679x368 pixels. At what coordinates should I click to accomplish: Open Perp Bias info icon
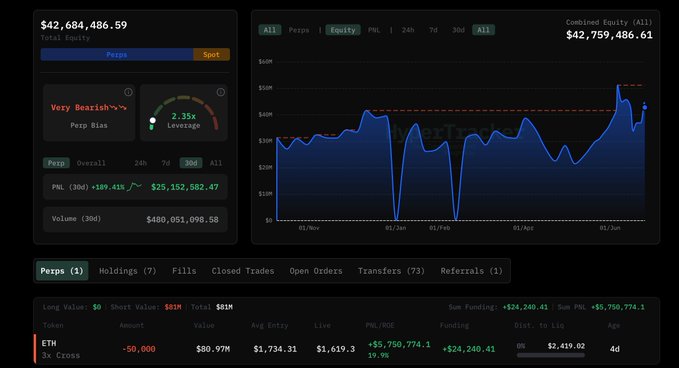coord(128,92)
